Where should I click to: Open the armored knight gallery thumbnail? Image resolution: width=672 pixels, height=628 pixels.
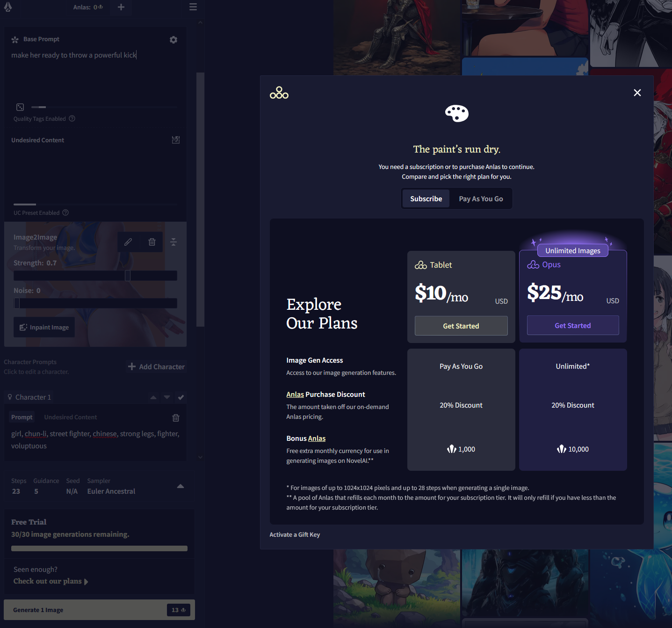click(x=397, y=37)
